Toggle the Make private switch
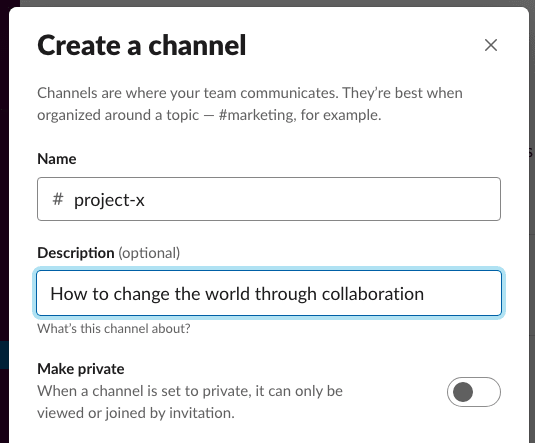The image size is (535, 443). 474,392
